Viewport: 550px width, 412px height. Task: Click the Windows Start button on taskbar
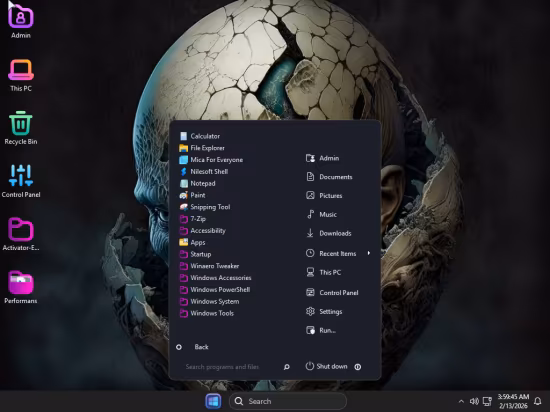(213, 401)
